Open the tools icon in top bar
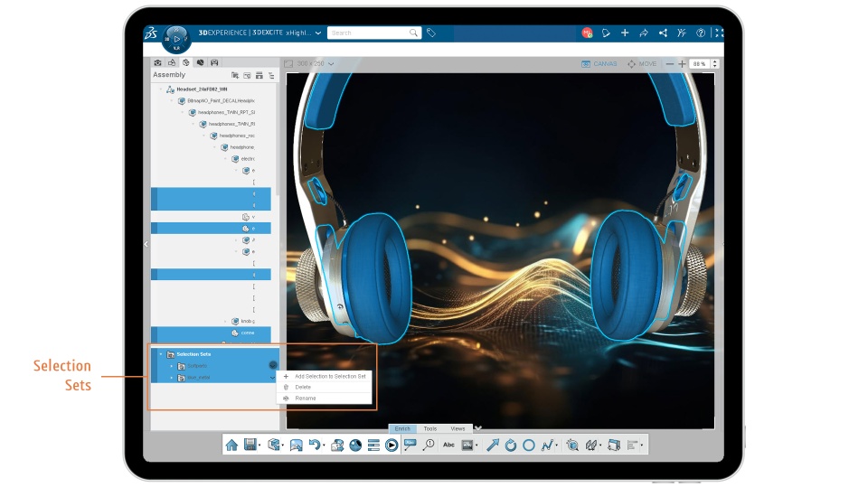This screenshot has width=868, height=488. coord(682,33)
